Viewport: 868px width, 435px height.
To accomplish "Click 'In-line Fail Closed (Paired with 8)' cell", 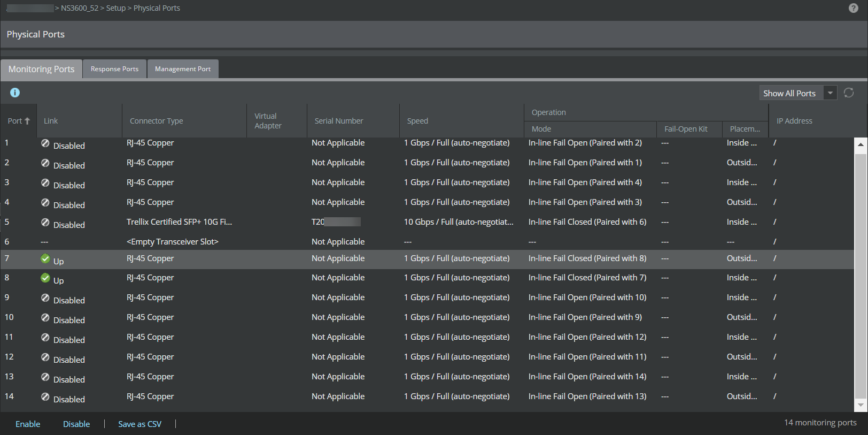I will (587, 258).
